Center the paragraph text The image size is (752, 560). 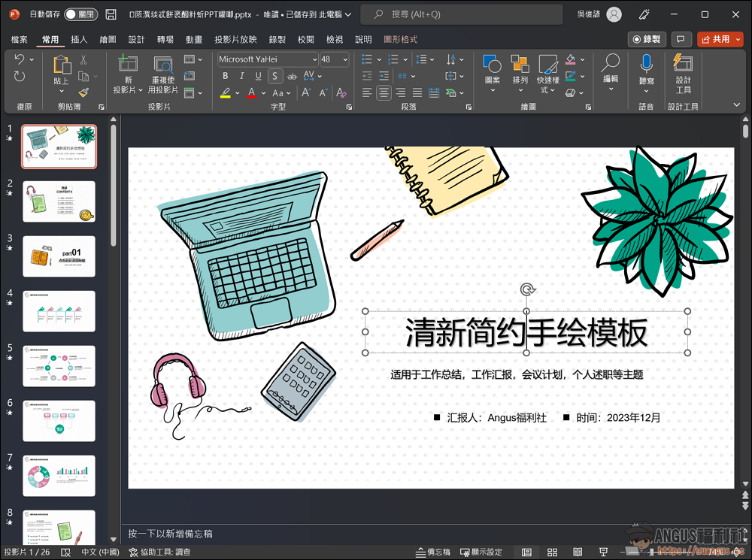click(x=384, y=92)
